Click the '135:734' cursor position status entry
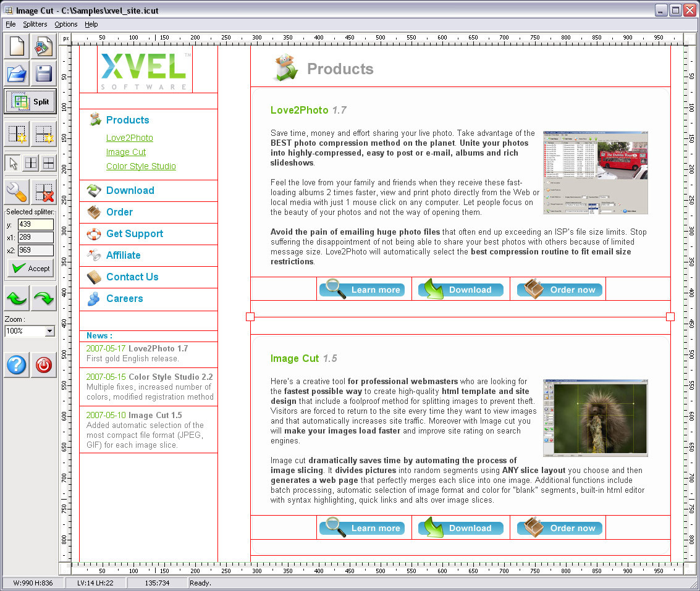The width and height of the screenshot is (700, 591). 157,583
